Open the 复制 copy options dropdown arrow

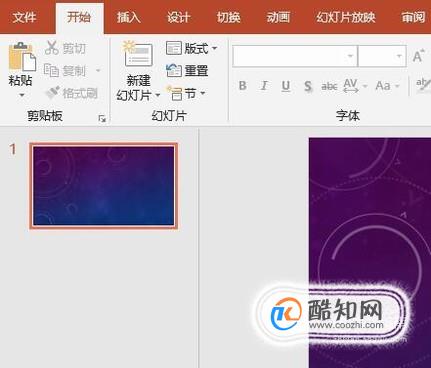(x=98, y=70)
